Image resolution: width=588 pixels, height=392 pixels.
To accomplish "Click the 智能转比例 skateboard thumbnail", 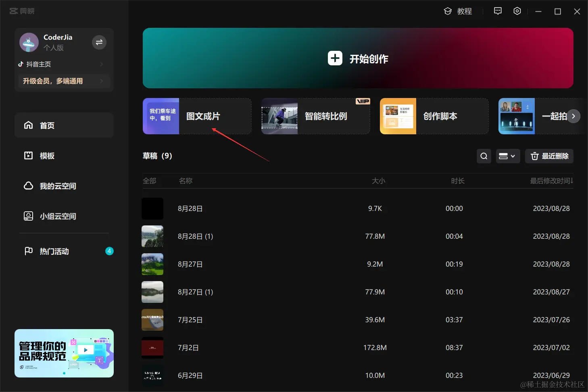I will (x=279, y=116).
